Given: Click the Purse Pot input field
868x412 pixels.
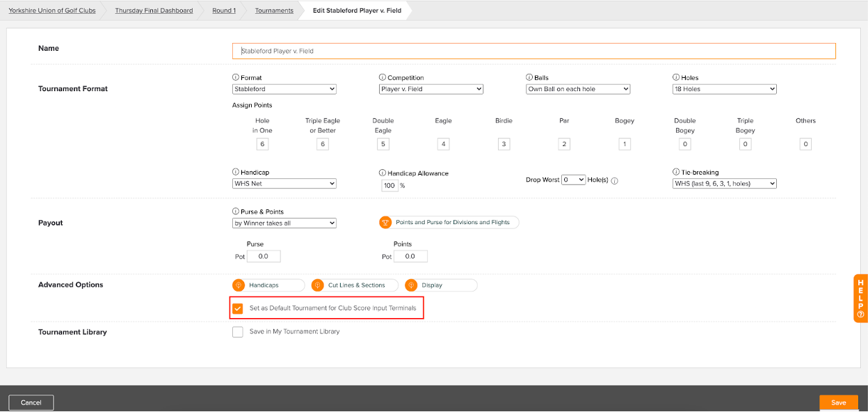Looking at the screenshot, I should click(x=264, y=256).
